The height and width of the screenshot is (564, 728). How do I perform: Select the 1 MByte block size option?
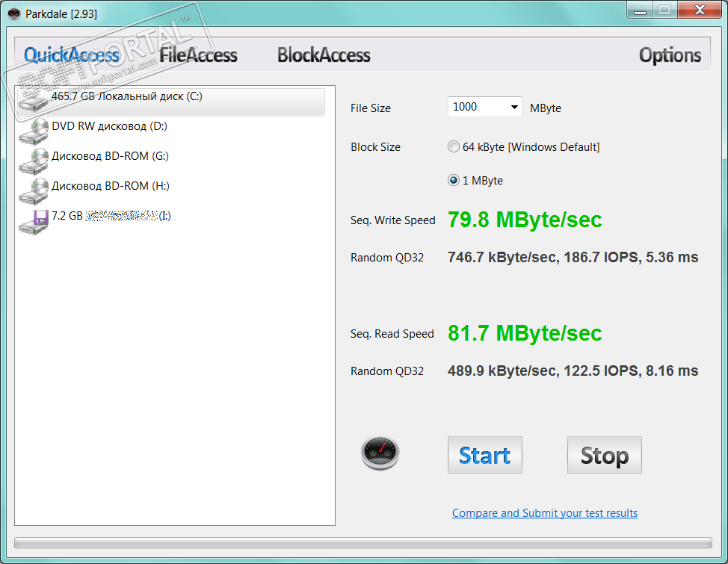tap(475, 180)
